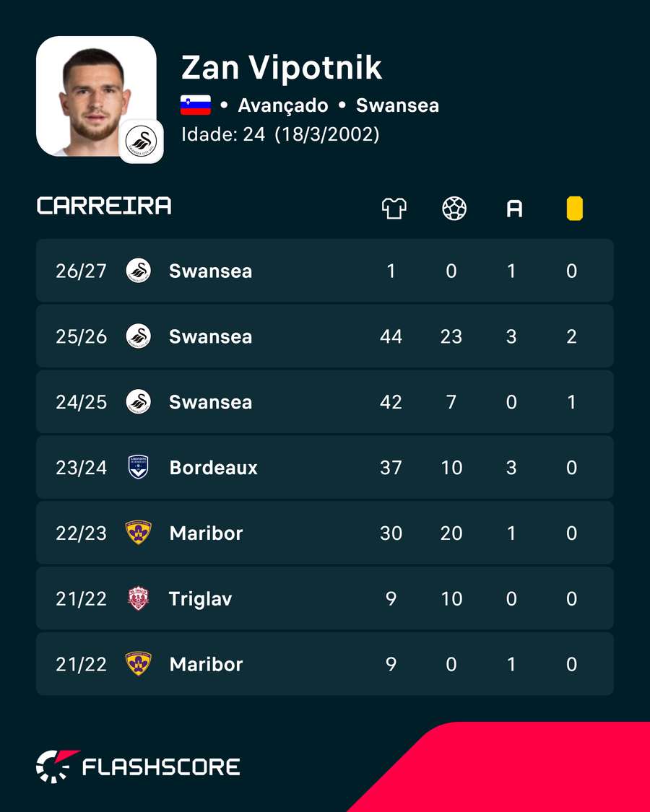The width and height of the screenshot is (650, 812).
Task: Click the appearances shirt icon header
Action: tap(394, 209)
